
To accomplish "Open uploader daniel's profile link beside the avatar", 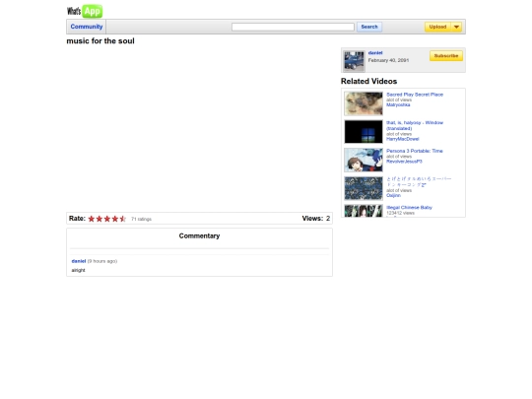I will (x=375, y=53).
